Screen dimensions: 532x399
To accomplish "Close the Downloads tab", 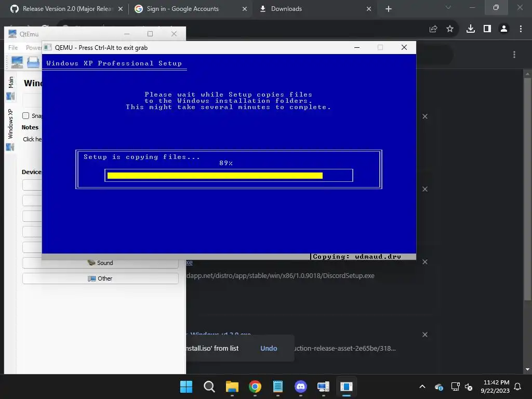I will (x=369, y=9).
